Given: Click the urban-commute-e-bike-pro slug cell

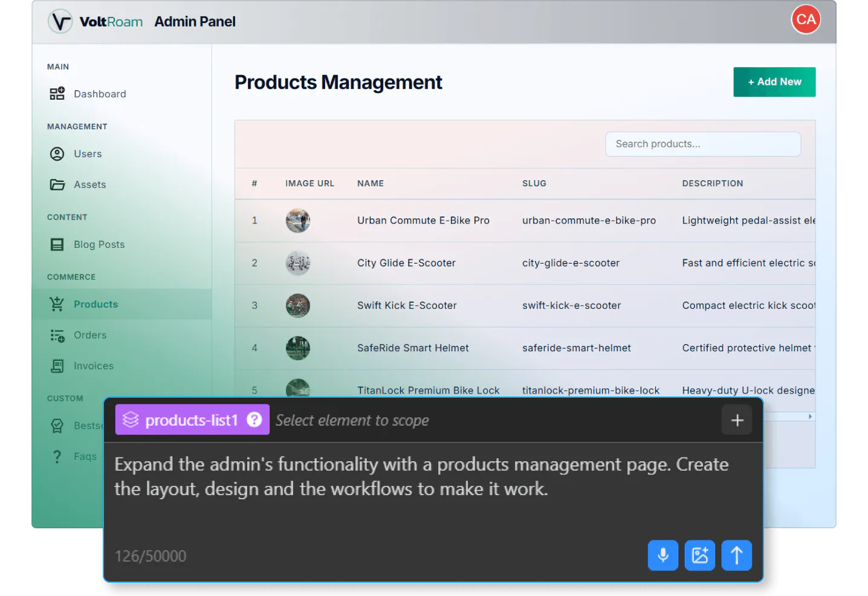Looking at the screenshot, I should tap(589, 221).
